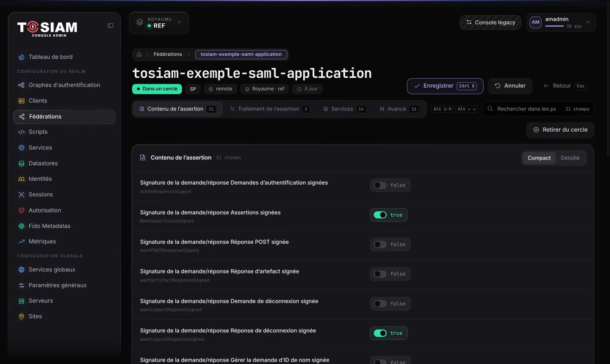Screen dimensions: 610x364
Task: Go back with the Retour button
Action: pos(564,86)
